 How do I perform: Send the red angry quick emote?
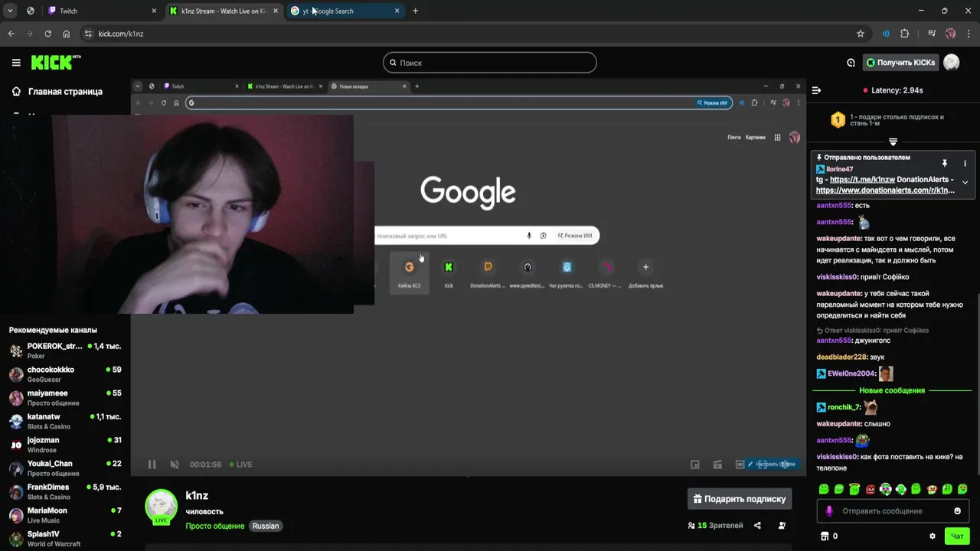point(870,489)
